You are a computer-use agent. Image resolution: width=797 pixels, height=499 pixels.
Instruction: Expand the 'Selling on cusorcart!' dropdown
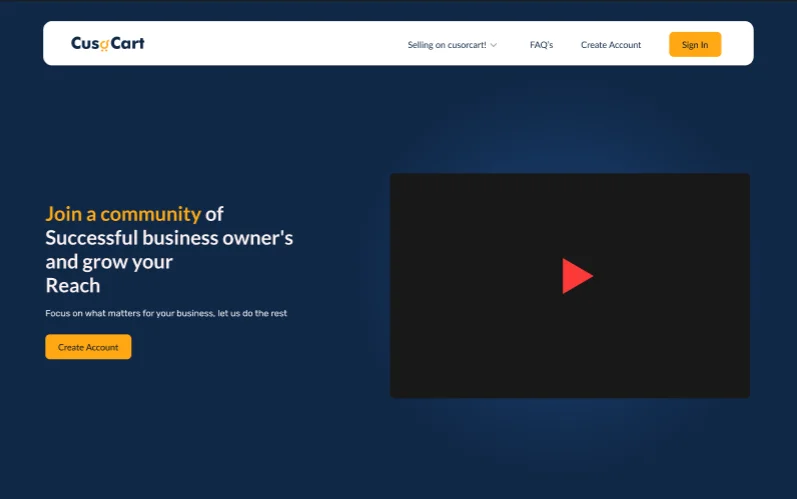452,45
